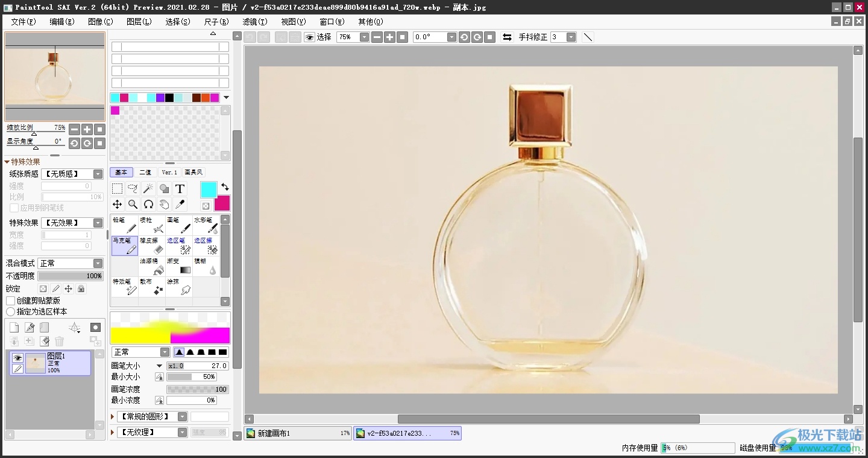The image size is (868, 458).
Task: Select the 渐变 gradient tool
Action: tap(179, 267)
